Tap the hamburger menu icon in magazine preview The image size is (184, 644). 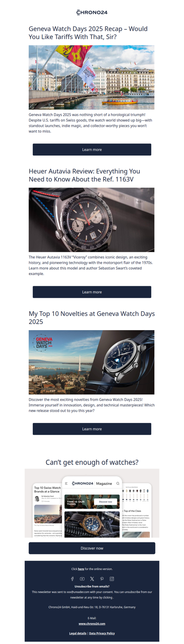(x=66, y=484)
